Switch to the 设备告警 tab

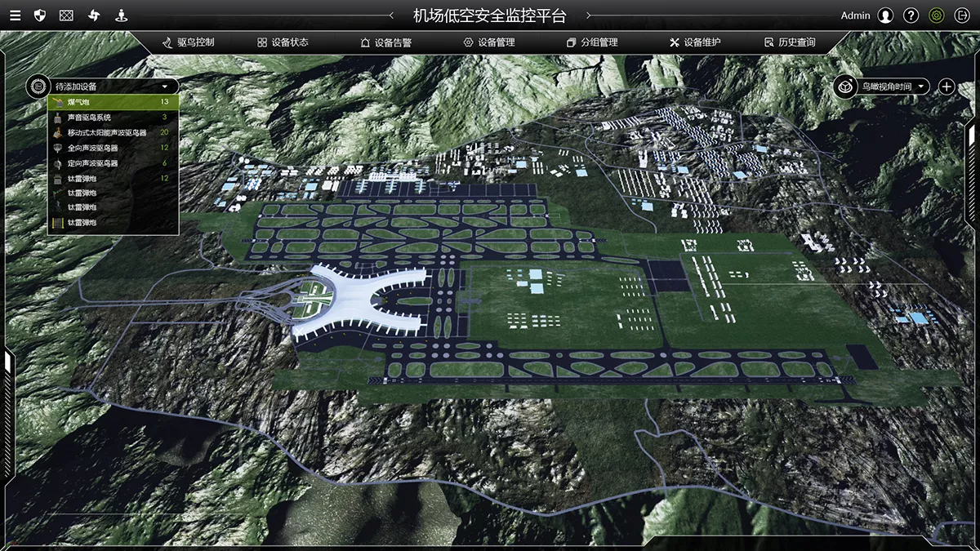385,42
